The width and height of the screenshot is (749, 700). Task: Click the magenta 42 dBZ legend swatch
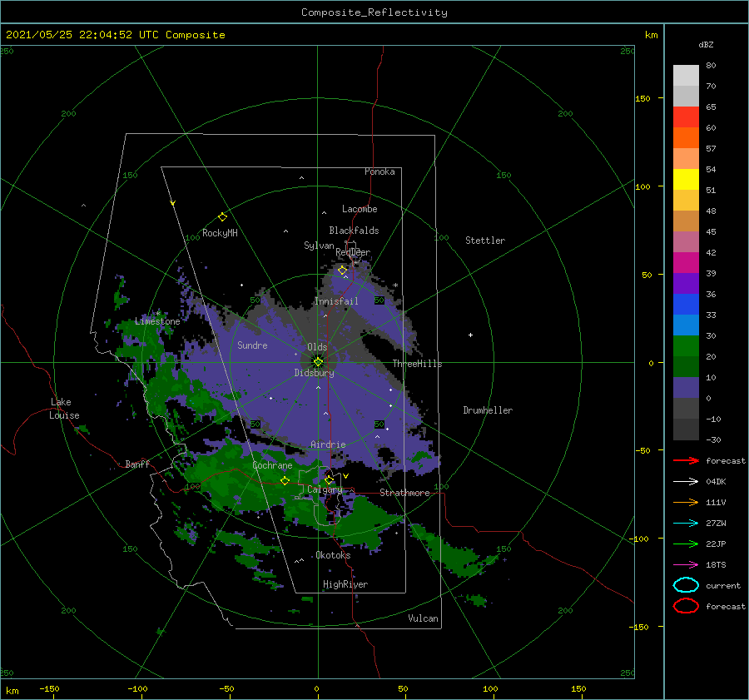pos(686,263)
